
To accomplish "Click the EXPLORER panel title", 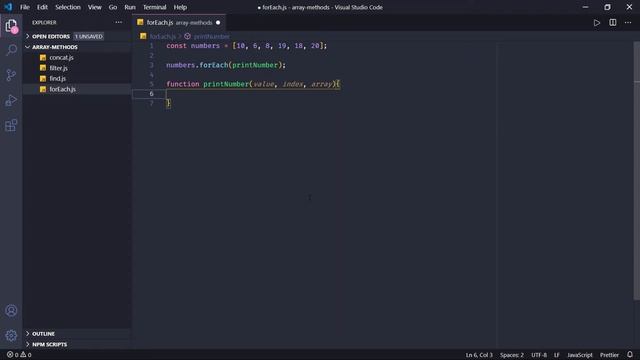I will click(44, 22).
